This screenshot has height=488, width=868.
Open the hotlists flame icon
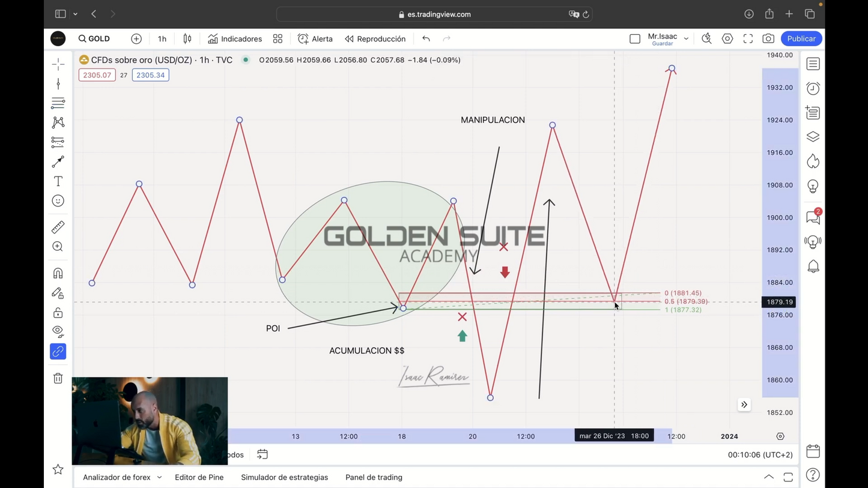pyautogui.click(x=813, y=161)
